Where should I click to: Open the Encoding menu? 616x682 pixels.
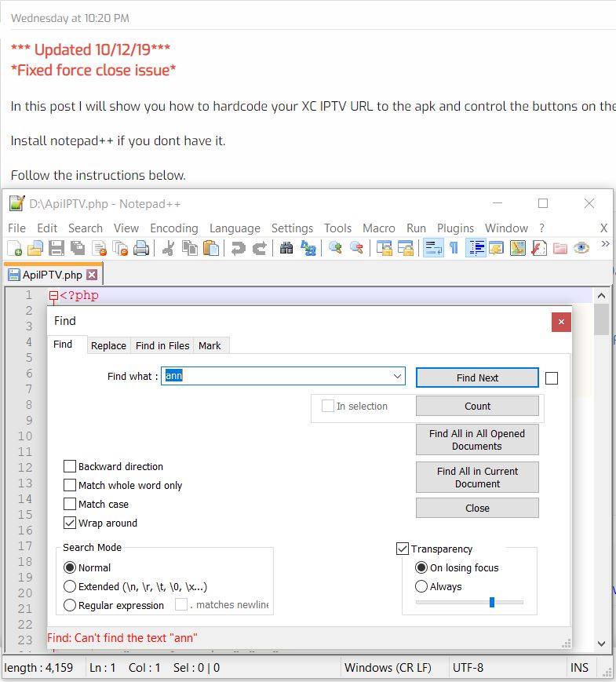174,228
